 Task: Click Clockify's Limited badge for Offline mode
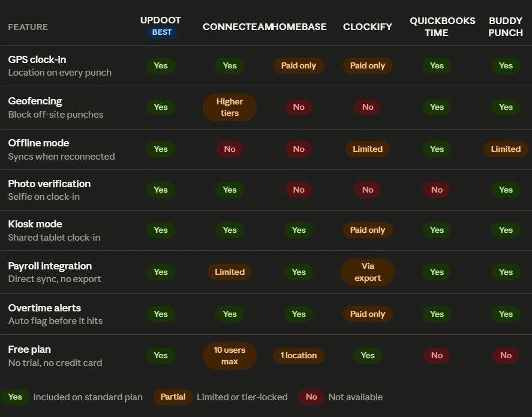tap(368, 149)
